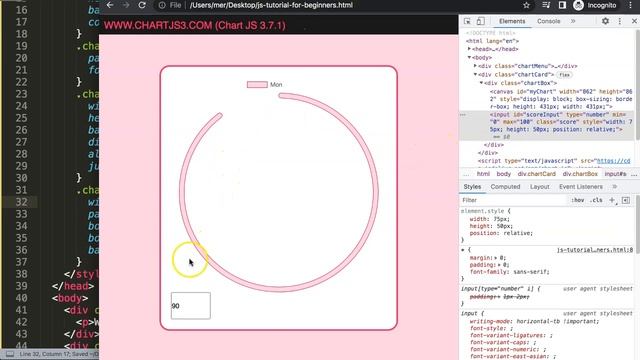
Task: Expand the margin shorthand triangle
Action: (x=496, y=258)
